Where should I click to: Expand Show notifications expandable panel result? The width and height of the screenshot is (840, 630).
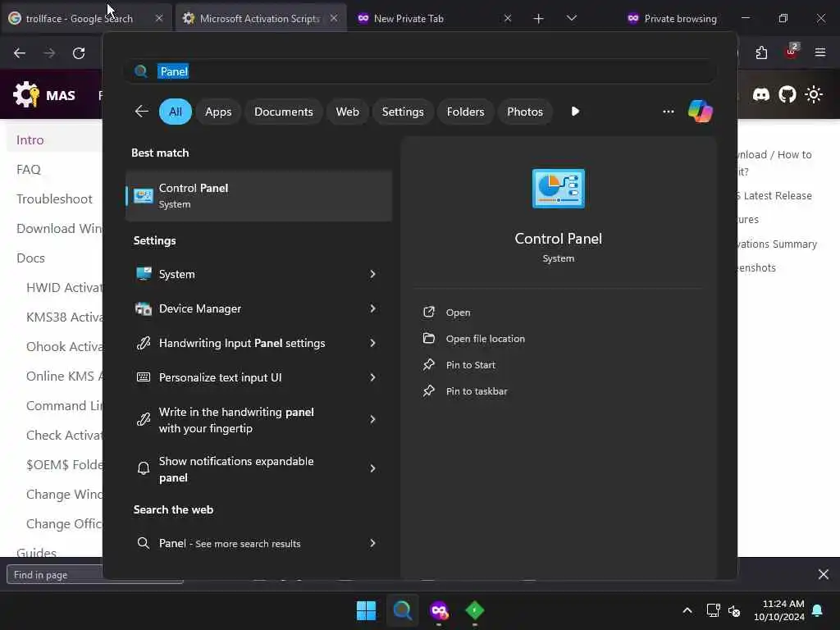pyautogui.click(x=372, y=468)
